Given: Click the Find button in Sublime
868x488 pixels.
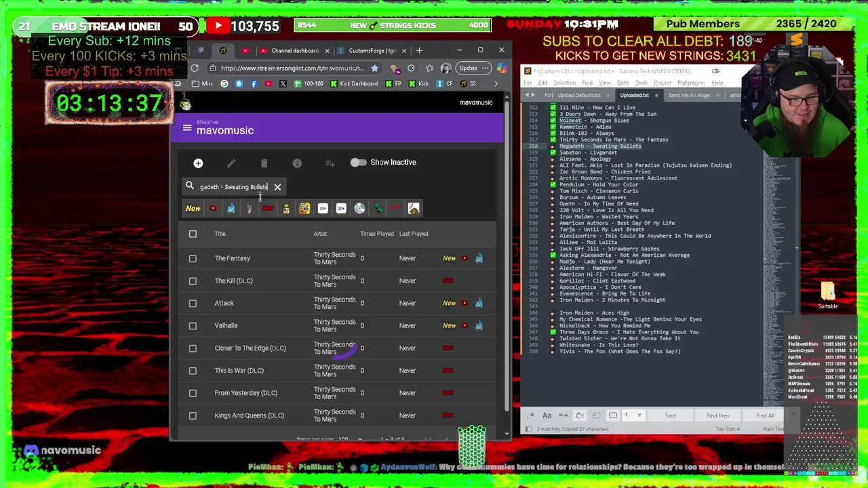Looking at the screenshot, I should point(670,415).
